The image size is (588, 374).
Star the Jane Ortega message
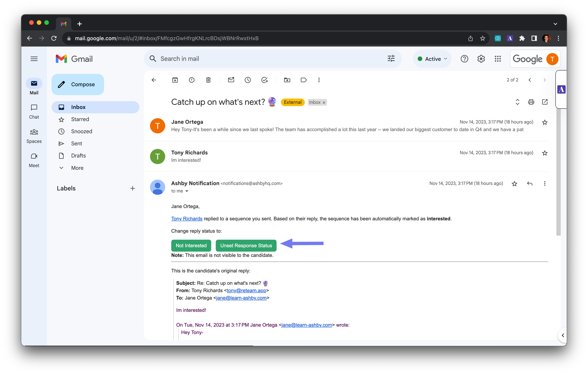(545, 122)
